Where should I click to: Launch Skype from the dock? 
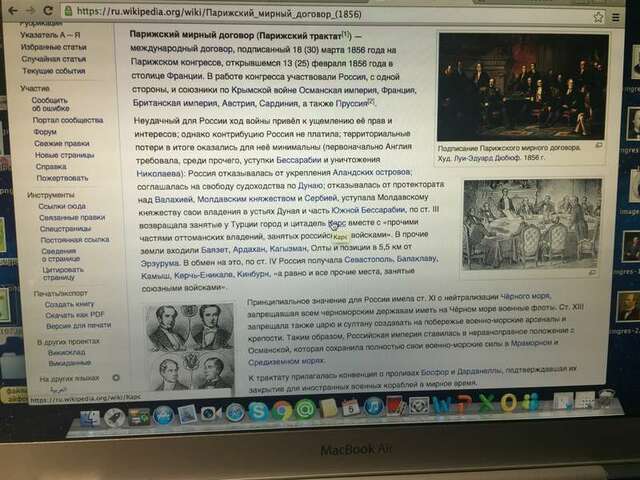coord(258,411)
